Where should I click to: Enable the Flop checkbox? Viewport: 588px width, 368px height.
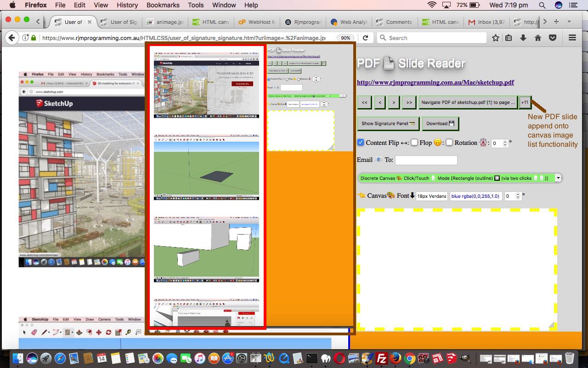click(x=414, y=143)
